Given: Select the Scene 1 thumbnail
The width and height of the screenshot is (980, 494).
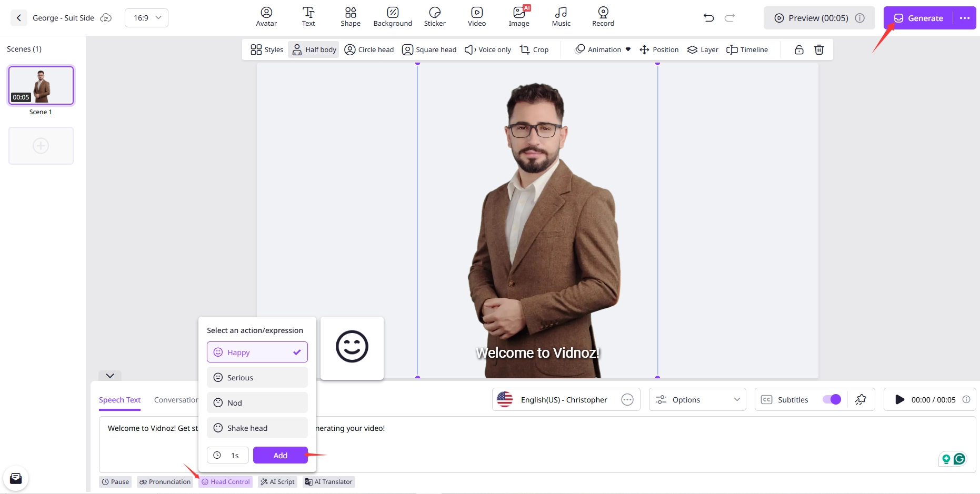Looking at the screenshot, I should (41, 85).
